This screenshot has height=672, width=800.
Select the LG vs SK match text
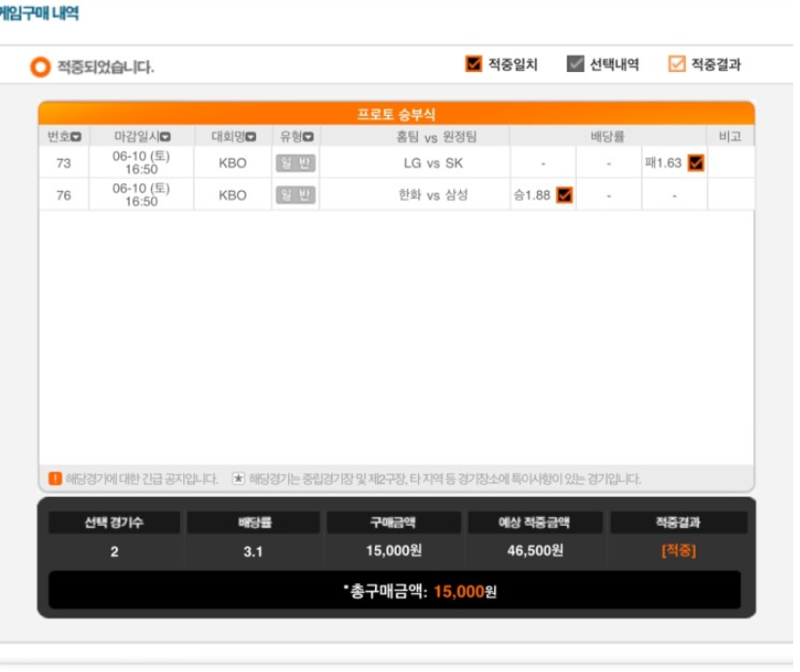[x=434, y=164]
